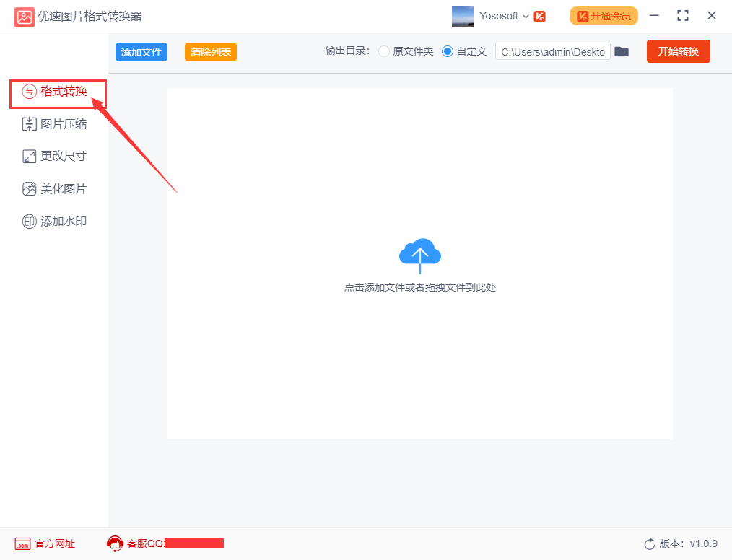Expand the Yososoft account dropdown arrow
This screenshot has height=560, width=732.
(526, 17)
